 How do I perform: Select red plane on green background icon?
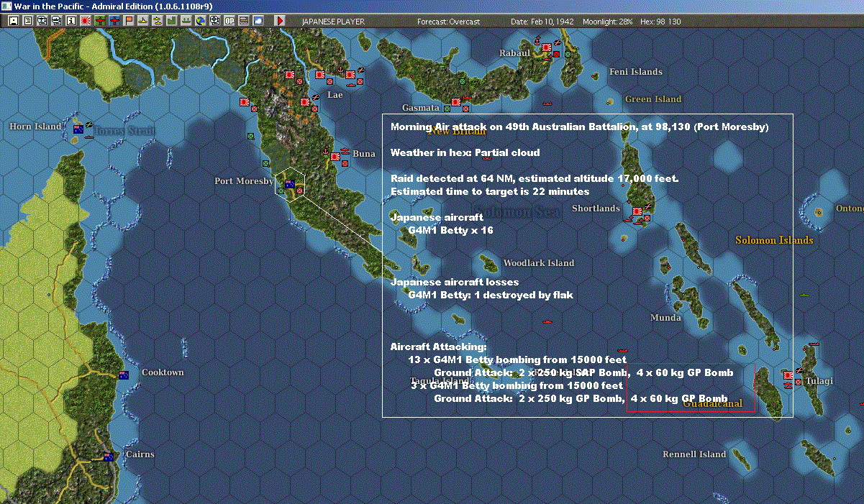[x=99, y=21]
